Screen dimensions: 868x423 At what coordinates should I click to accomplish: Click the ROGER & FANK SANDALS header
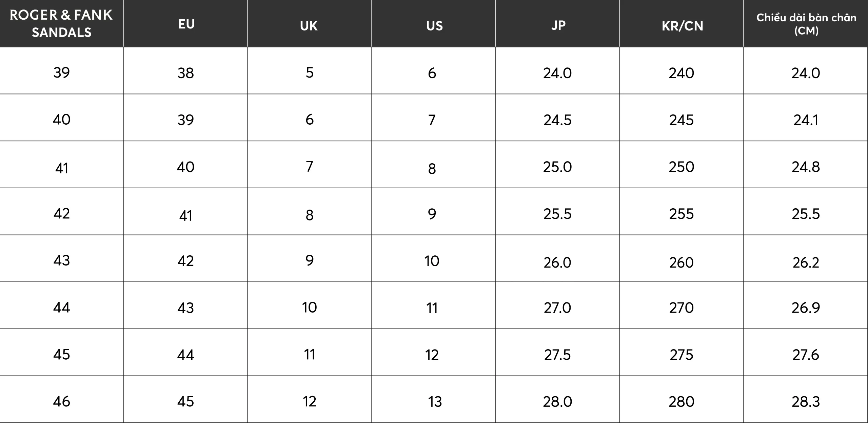[x=61, y=23]
